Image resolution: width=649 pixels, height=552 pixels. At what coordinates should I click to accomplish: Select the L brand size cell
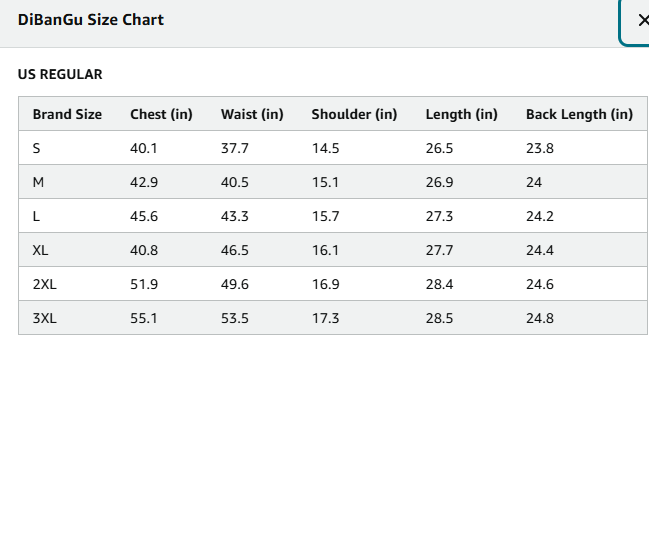[36, 216]
